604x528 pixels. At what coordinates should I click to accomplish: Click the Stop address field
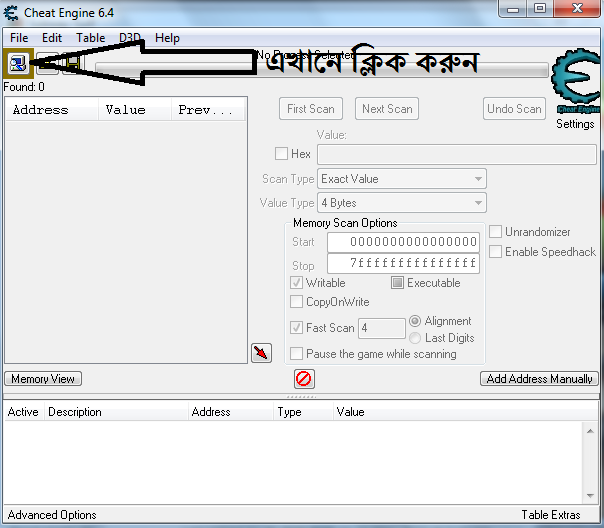[x=403, y=263]
